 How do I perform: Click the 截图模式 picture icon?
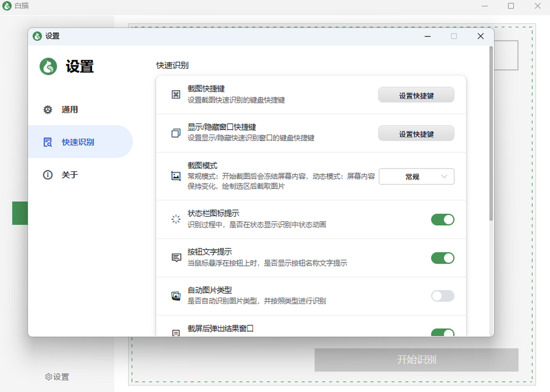point(176,176)
